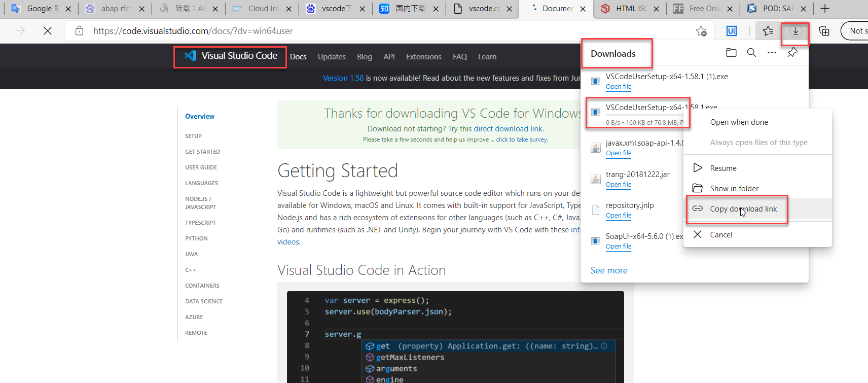
Task: Open file for trang-20181222.jar
Action: pos(619,185)
